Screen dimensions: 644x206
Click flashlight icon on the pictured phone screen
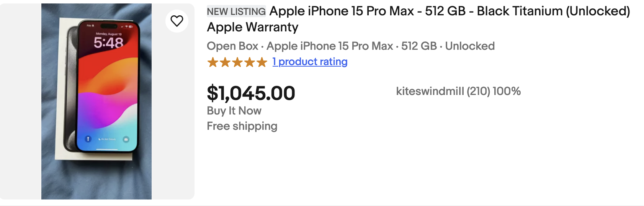point(88,139)
